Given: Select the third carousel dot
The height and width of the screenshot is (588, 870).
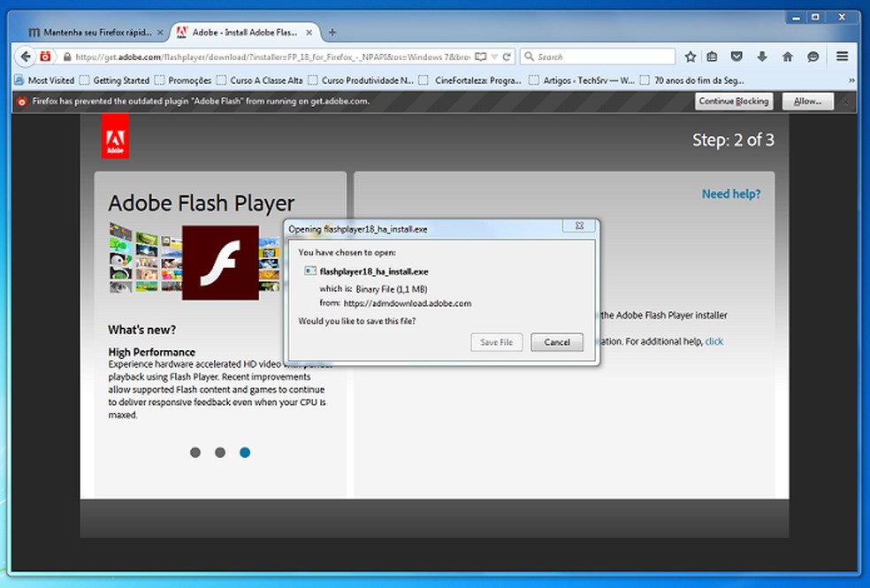Looking at the screenshot, I should click(x=244, y=452).
